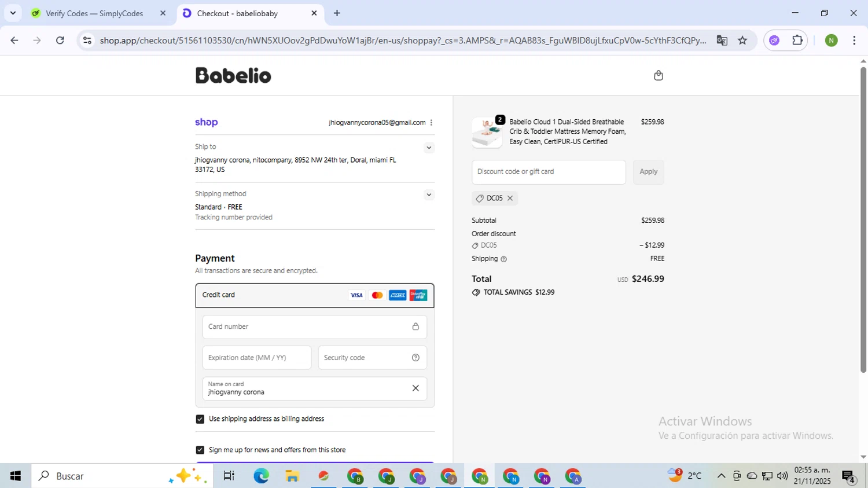Open the cart bag icon
This screenshot has height=488, width=868.
[658, 75]
